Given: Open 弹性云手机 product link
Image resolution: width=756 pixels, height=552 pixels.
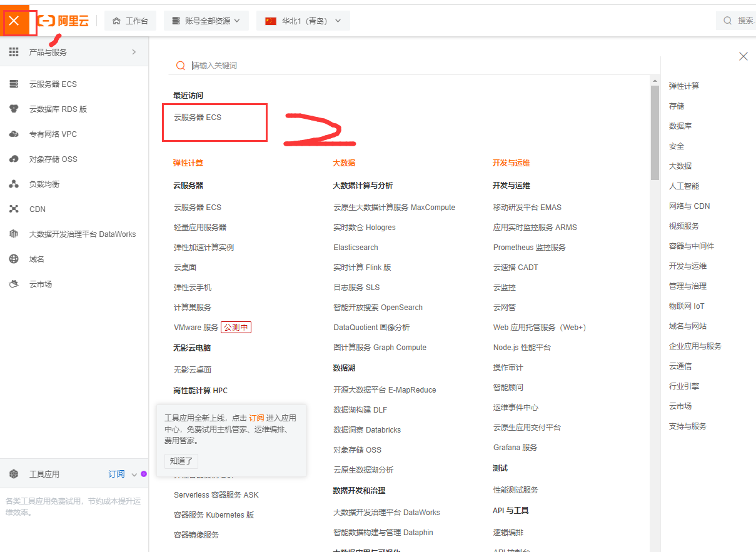Looking at the screenshot, I should tap(193, 287).
